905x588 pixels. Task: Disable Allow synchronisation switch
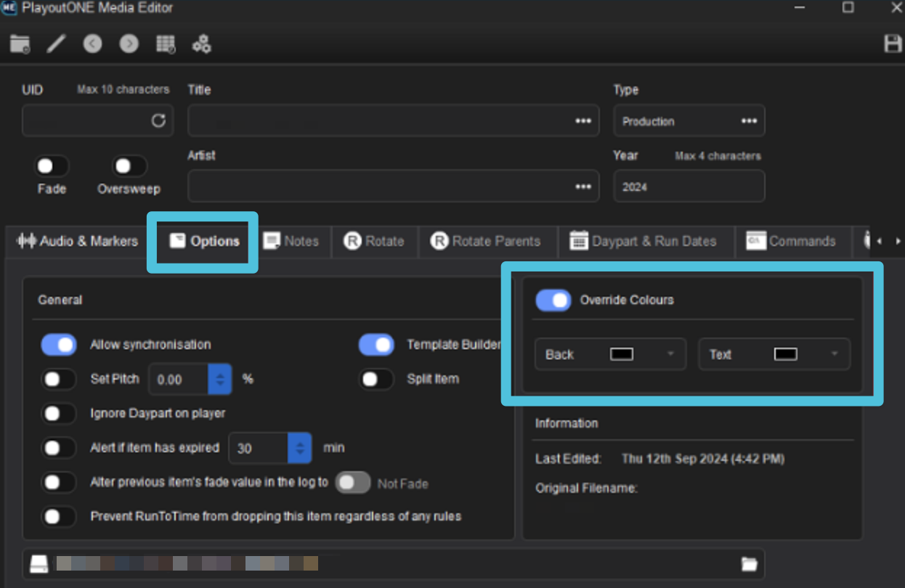pyautogui.click(x=59, y=345)
